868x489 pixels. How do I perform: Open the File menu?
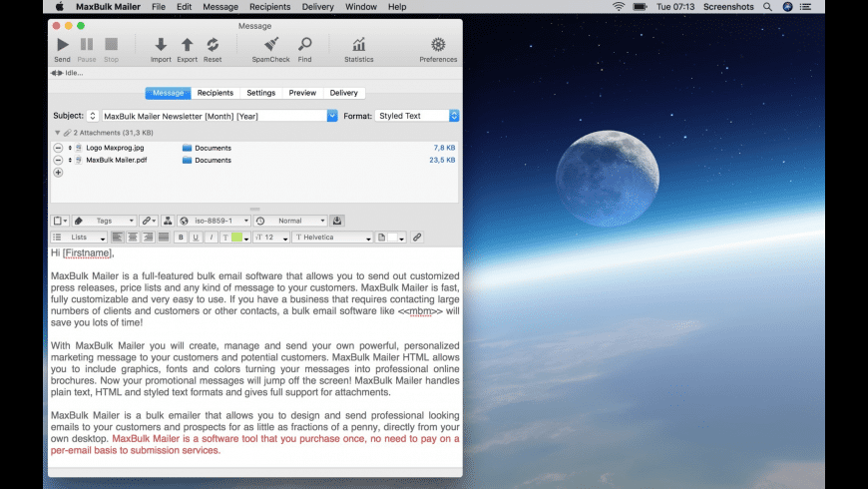click(x=159, y=7)
